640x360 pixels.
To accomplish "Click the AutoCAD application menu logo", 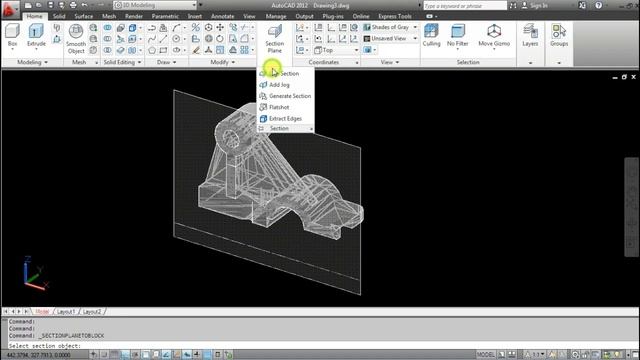I will click(x=10, y=9).
